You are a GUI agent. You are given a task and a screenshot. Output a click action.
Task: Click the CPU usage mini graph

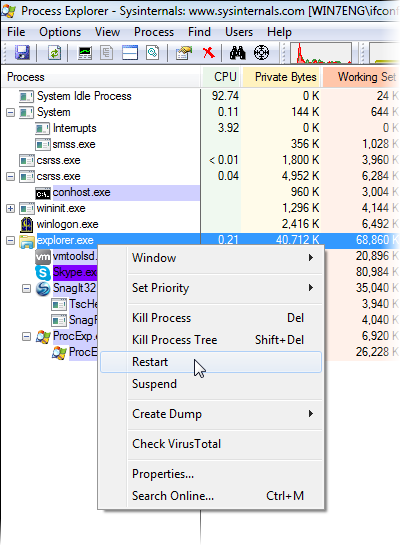tap(321, 53)
